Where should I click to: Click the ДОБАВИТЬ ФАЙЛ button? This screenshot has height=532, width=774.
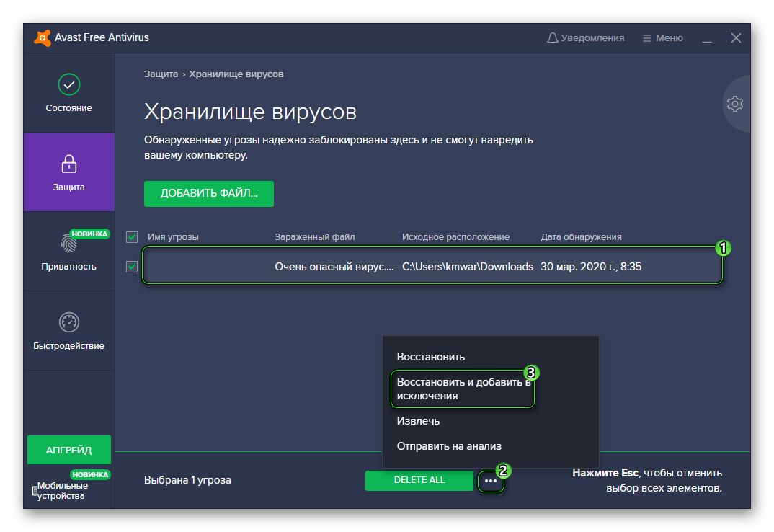click(x=209, y=194)
